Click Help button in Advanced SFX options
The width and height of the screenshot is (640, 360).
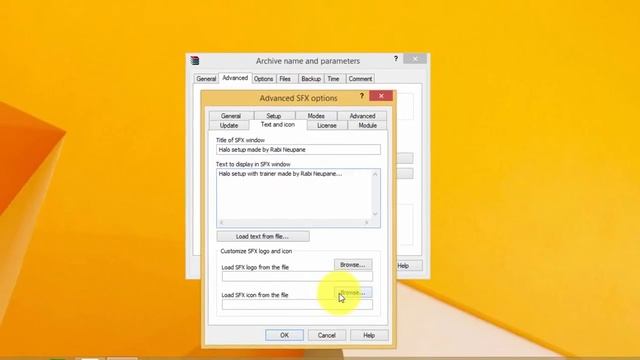click(369, 335)
